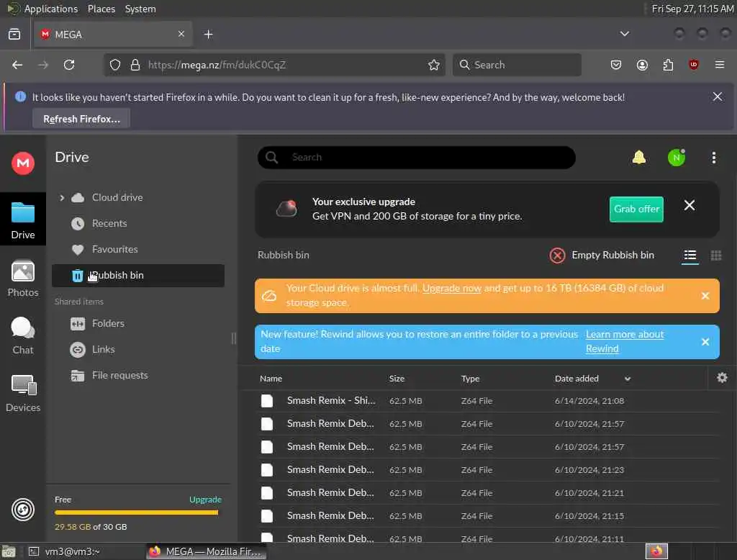Close the MEGA browser tab
Viewport: 737px width, 560px height.
181,34
